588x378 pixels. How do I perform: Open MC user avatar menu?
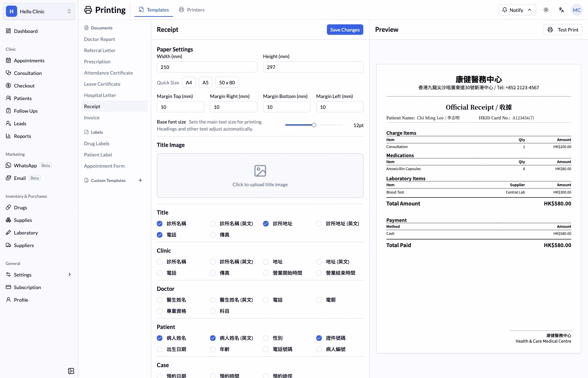coord(577,10)
